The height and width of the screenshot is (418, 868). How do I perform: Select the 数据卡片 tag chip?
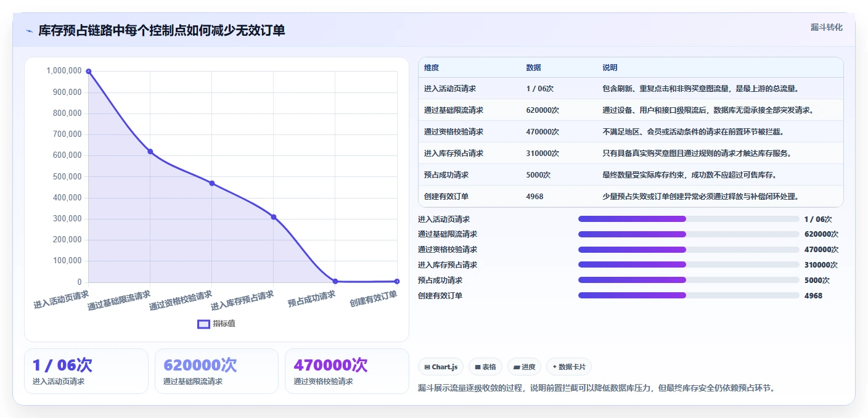tap(569, 367)
